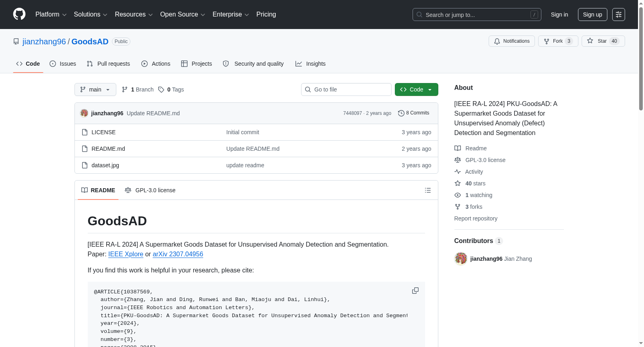Open the Security and quality tab
This screenshot has height=347, width=644.
click(x=253, y=64)
